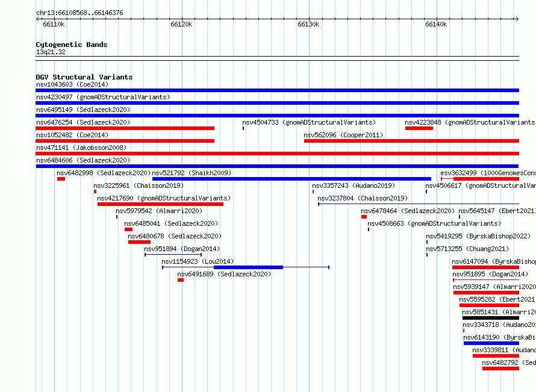536x392 pixels.
Task: Select nsv5713255 (Chuang2021) label
Action: (x=467, y=249)
